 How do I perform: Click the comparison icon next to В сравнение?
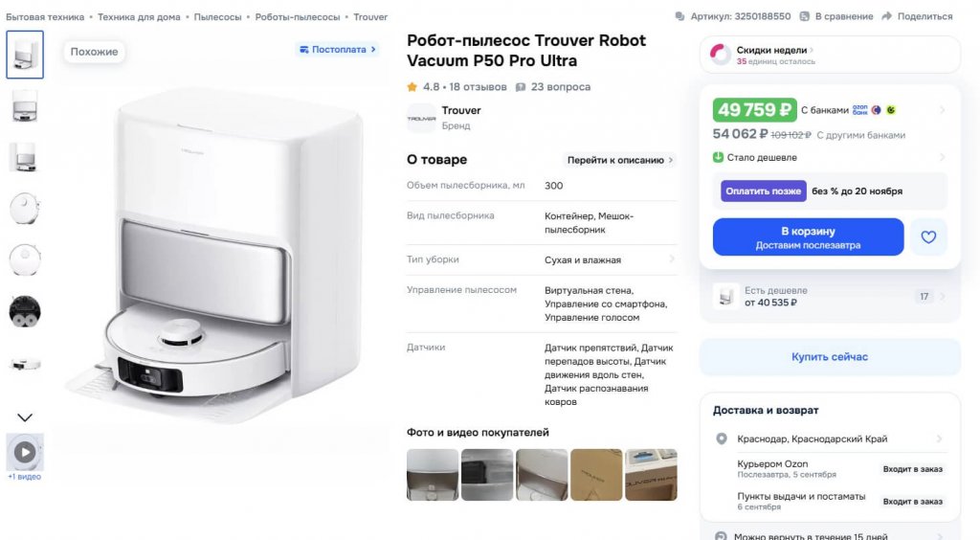[804, 16]
